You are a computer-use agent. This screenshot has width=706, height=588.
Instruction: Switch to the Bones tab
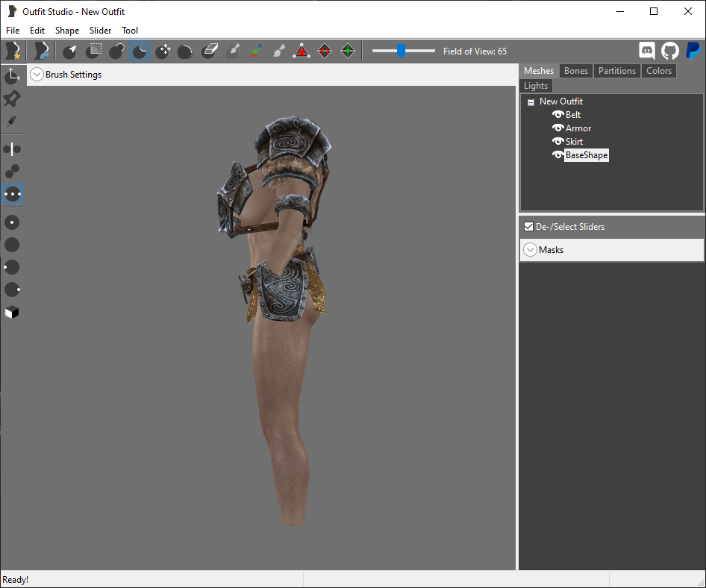pyautogui.click(x=576, y=71)
